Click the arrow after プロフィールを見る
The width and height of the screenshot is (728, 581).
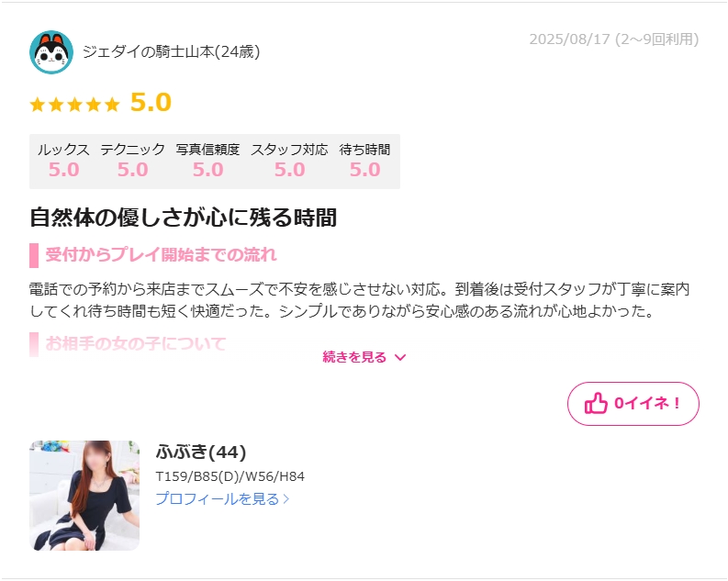286,499
